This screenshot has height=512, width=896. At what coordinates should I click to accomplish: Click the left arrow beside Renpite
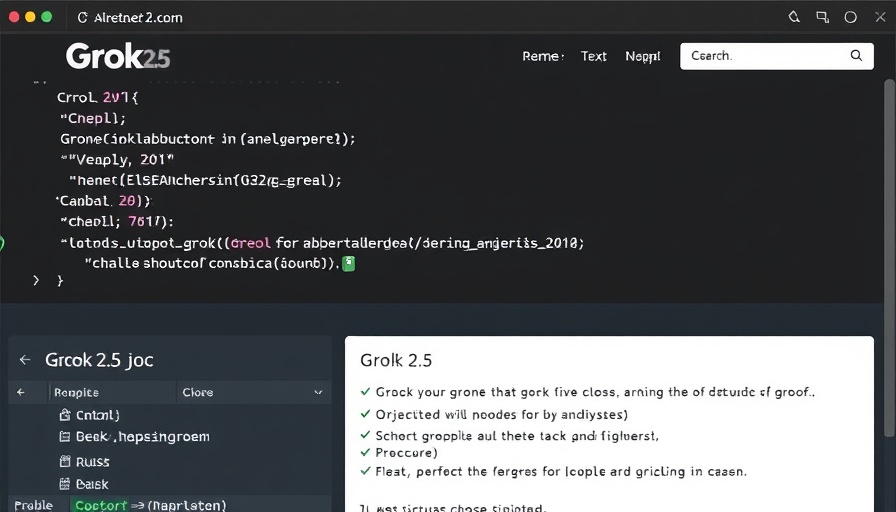pyautogui.click(x=21, y=393)
